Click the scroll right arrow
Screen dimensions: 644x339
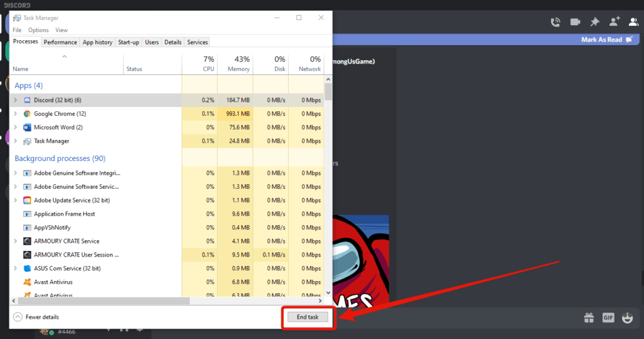pos(320,301)
